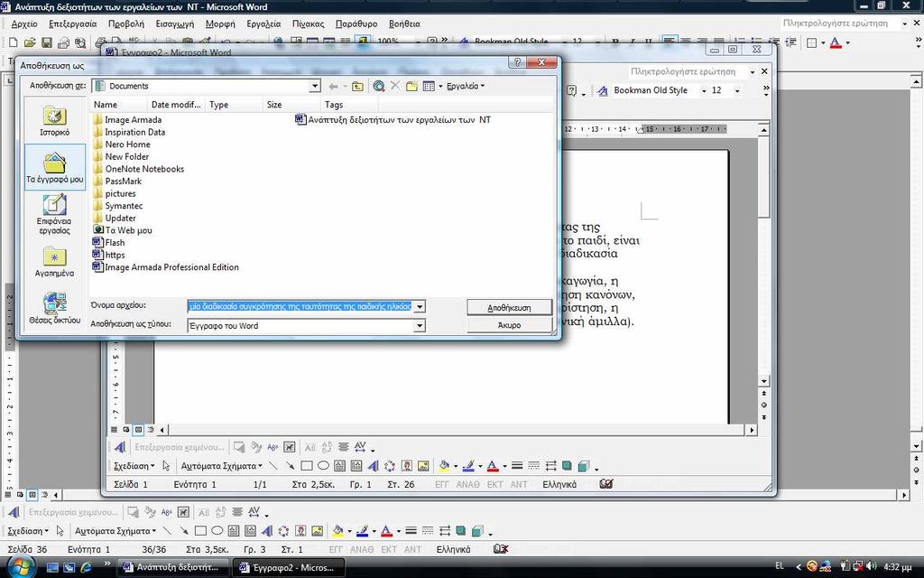Click the Open folder icon in main toolbar

pyautogui.click(x=30, y=42)
